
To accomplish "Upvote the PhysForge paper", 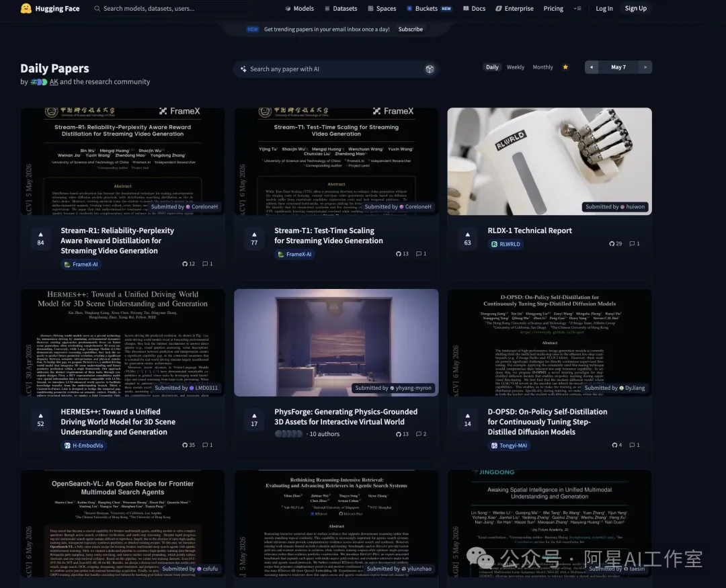I will point(254,419).
